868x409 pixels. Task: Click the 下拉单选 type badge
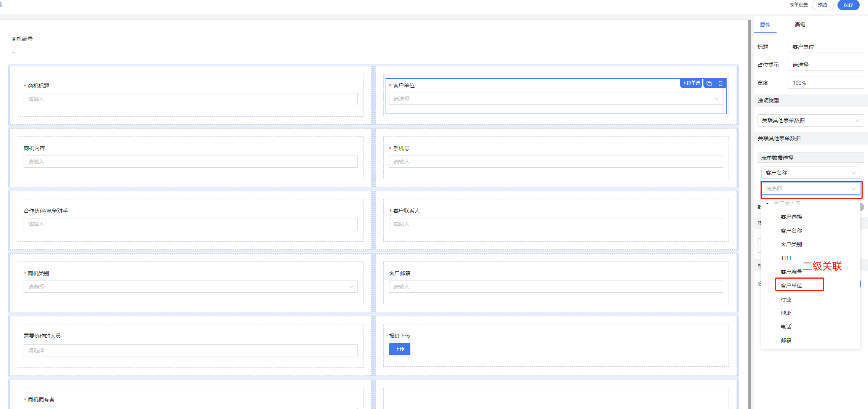coord(691,83)
